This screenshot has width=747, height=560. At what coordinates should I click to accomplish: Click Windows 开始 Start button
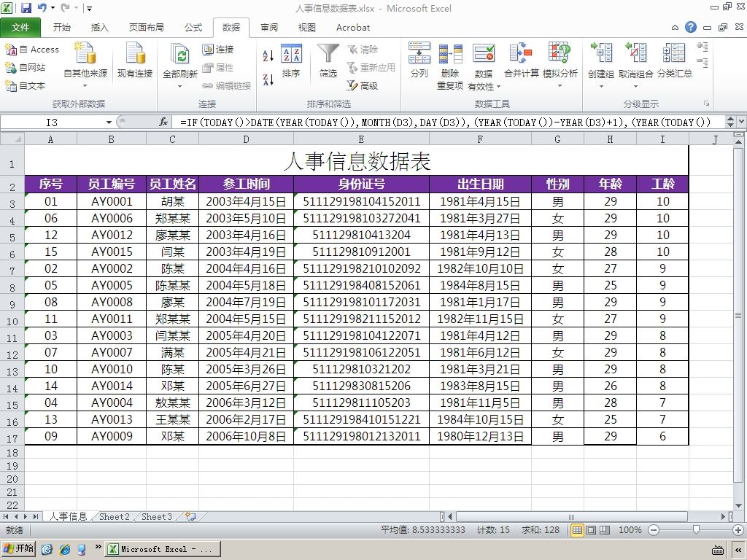[18, 548]
